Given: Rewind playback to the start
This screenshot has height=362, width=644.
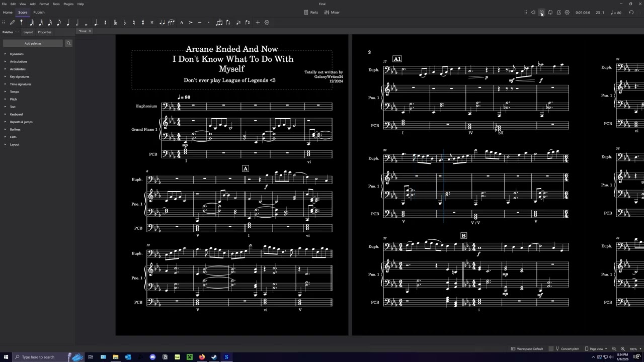Looking at the screenshot, I should click(533, 13).
